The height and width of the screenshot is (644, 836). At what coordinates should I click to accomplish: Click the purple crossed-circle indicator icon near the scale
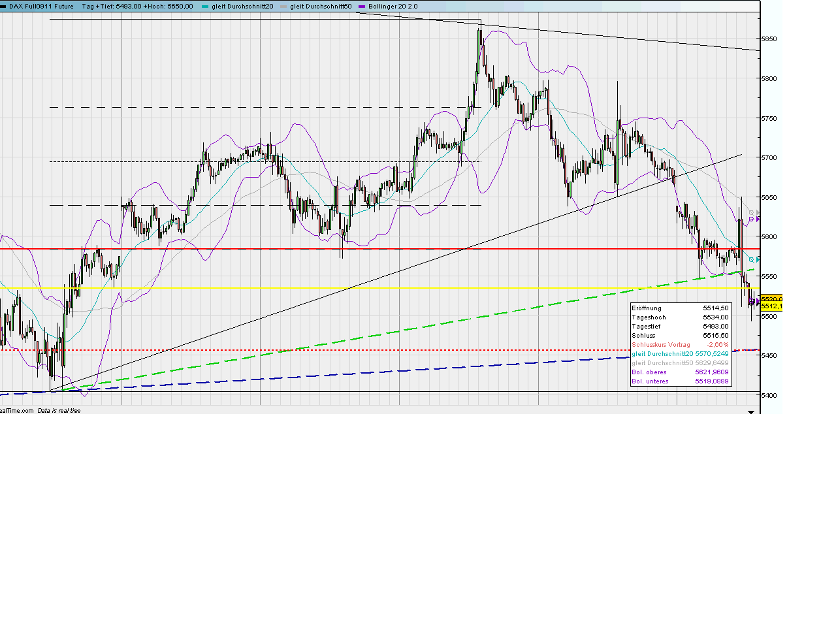tap(752, 219)
